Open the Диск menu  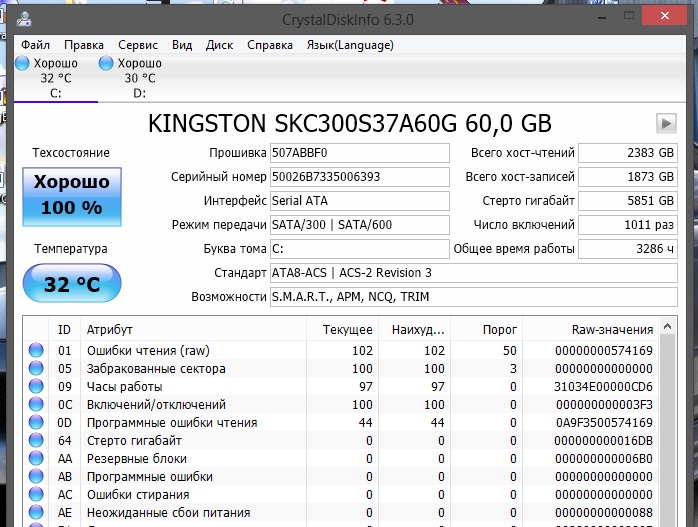click(x=219, y=45)
